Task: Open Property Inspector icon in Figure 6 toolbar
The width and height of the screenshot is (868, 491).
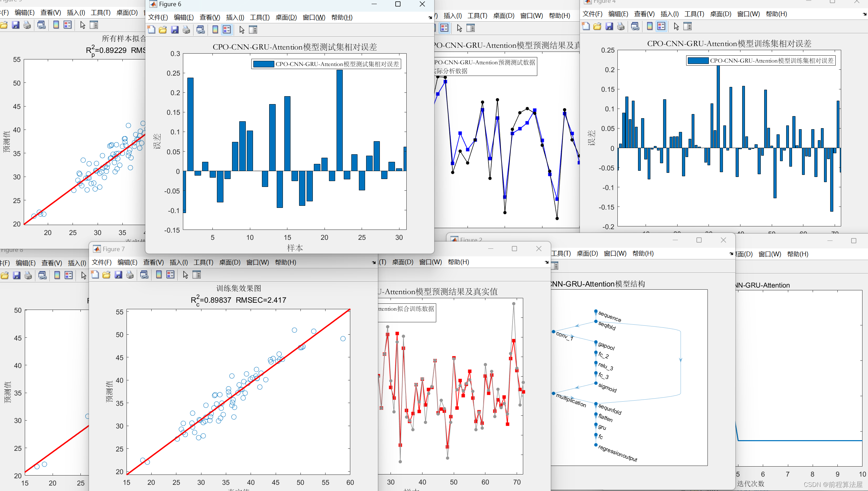Action: [x=253, y=30]
